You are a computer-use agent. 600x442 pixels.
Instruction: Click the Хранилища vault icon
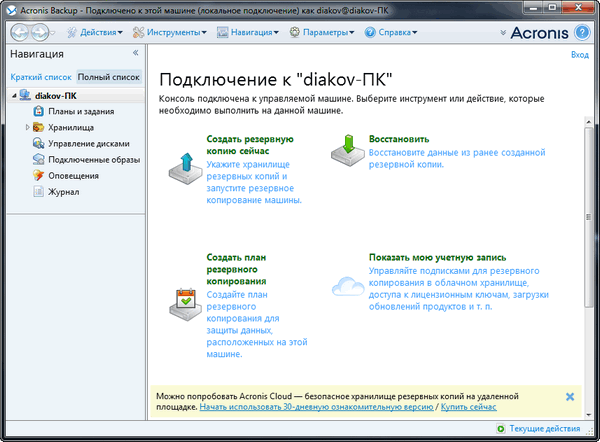(x=39, y=127)
